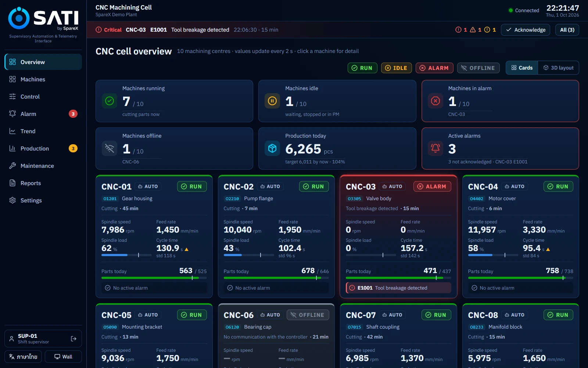
Task: Click the red Critical icon in alarm banner
Action: [x=98, y=30]
